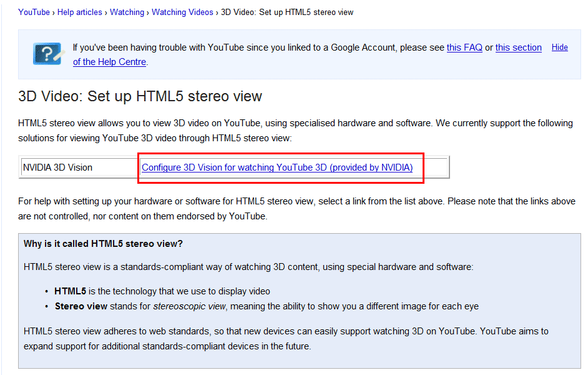Click the bold 'Stereo view' bullet term

point(81,306)
